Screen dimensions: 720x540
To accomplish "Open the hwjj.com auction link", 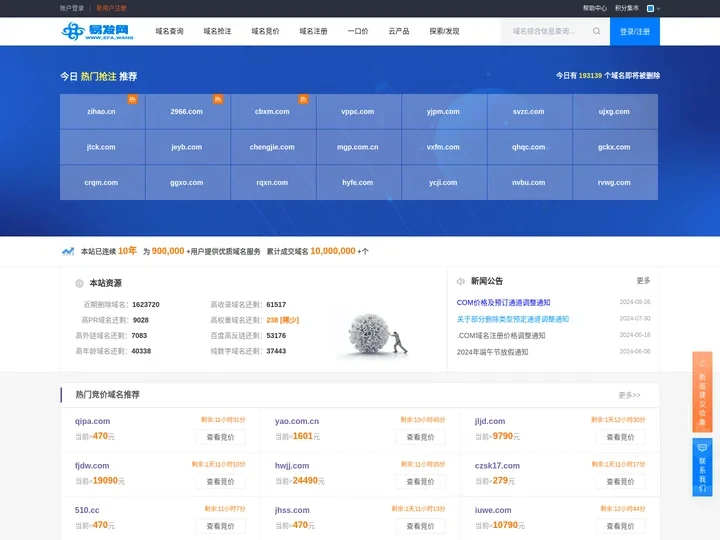I will (292, 466).
